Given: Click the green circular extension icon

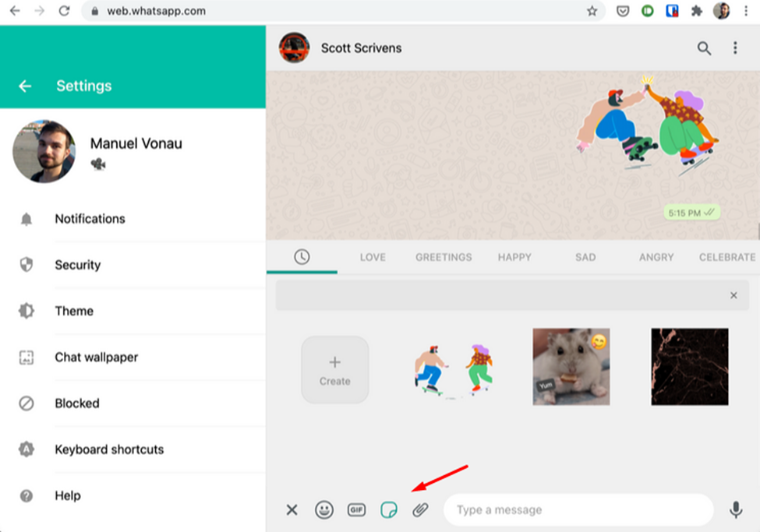Looking at the screenshot, I should coord(648,11).
